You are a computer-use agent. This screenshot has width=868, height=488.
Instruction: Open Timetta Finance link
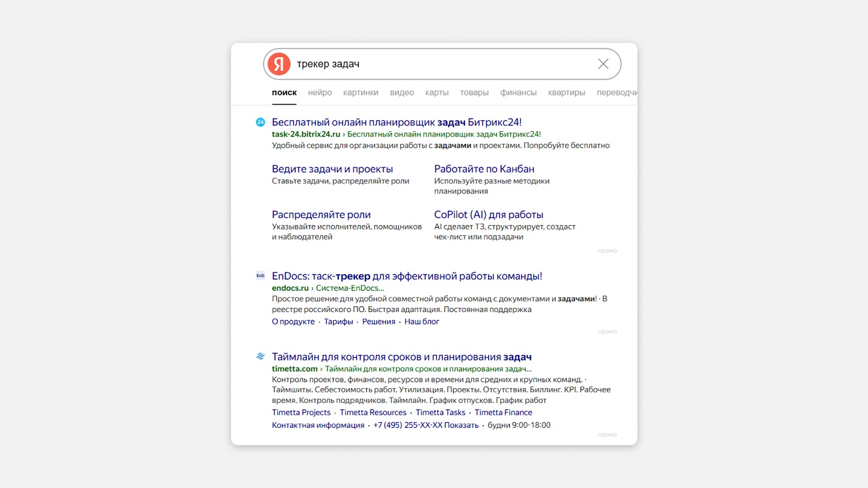click(503, 413)
